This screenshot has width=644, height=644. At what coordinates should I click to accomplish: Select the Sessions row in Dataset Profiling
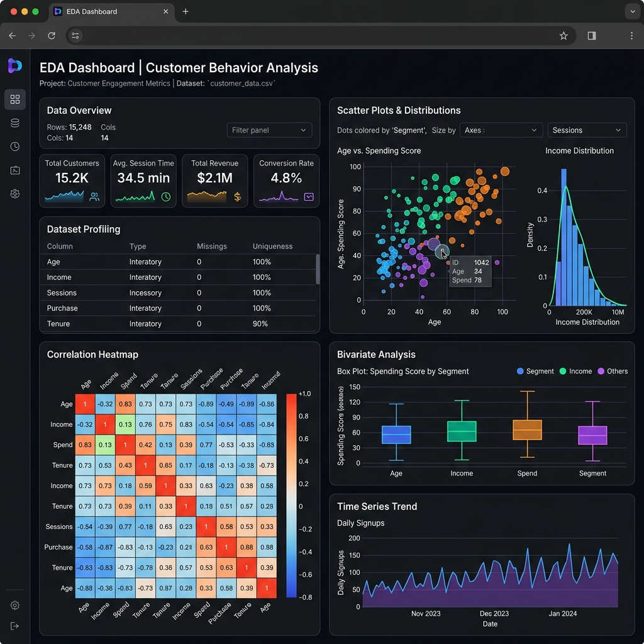[177, 293]
